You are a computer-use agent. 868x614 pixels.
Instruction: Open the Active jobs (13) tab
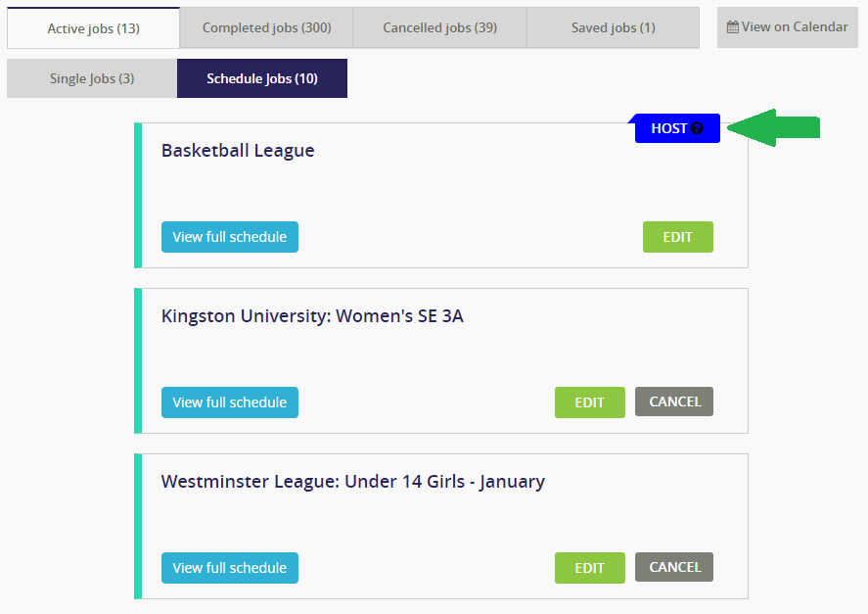[x=93, y=27]
